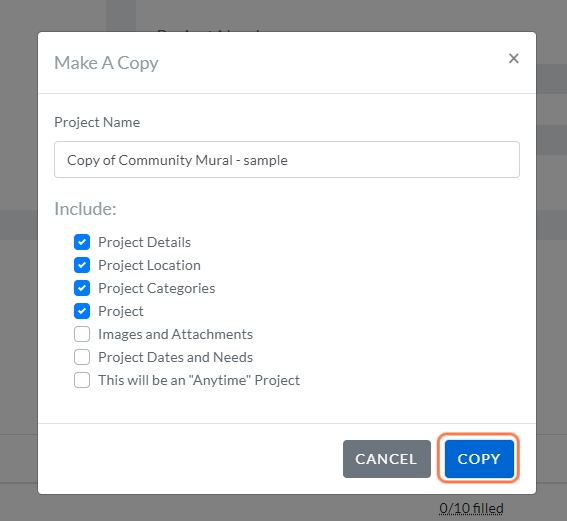Tick the "Anytime" Project checkbox box
Screen dimensions: 567x521
click(x=82, y=380)
